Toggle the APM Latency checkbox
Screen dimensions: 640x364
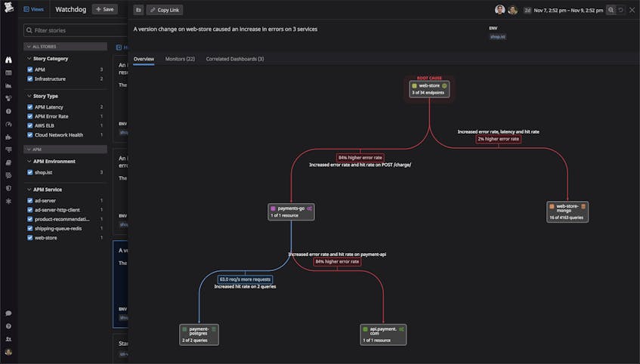point(29,107)
